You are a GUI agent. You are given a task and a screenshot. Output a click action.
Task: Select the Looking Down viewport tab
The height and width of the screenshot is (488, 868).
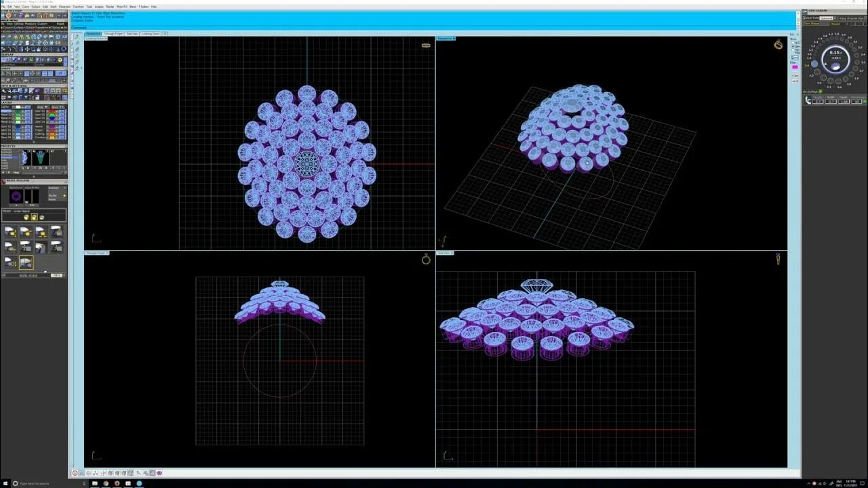click(151, 33)
